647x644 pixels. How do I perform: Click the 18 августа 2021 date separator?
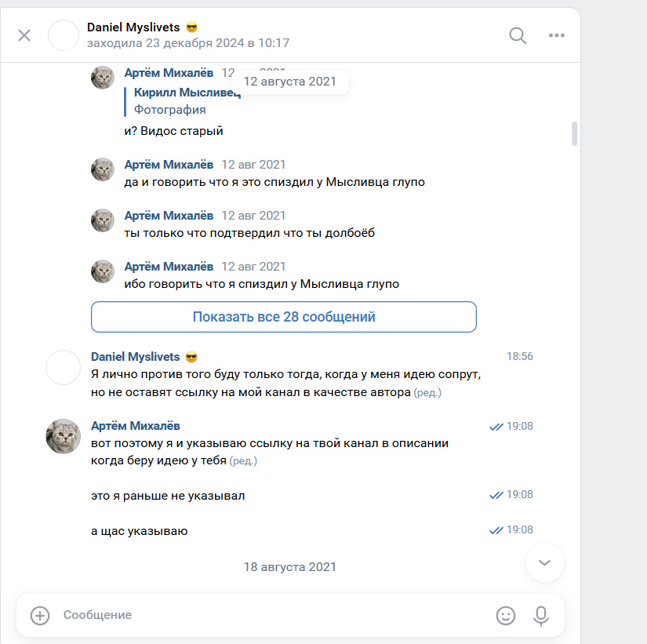click(x=289, y=566)
